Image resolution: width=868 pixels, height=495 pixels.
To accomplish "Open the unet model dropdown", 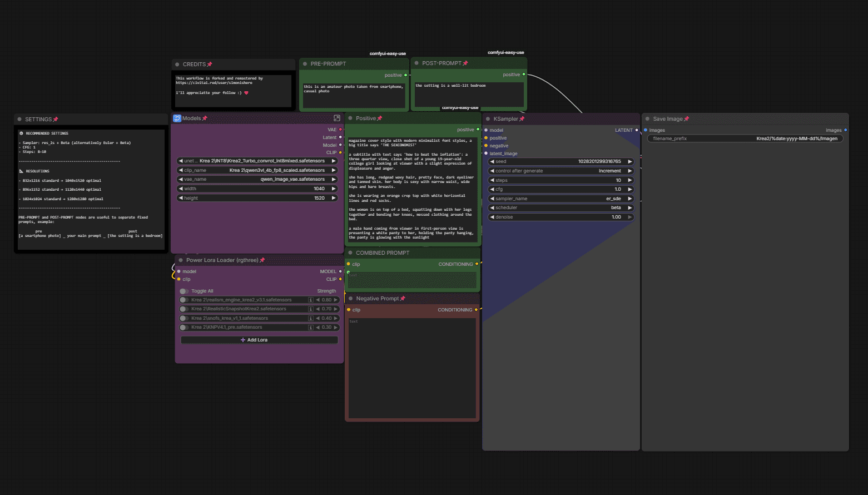I will click(x=257, y=161).
